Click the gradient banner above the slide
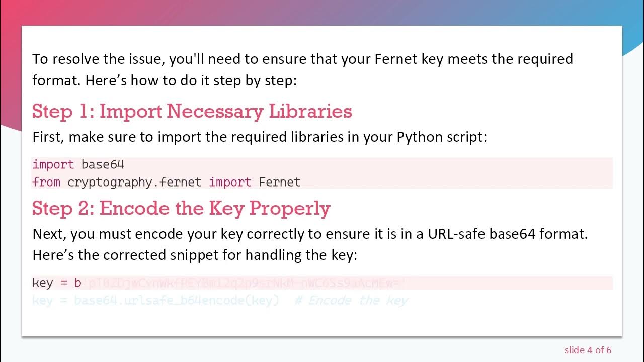 coord(322,12)
